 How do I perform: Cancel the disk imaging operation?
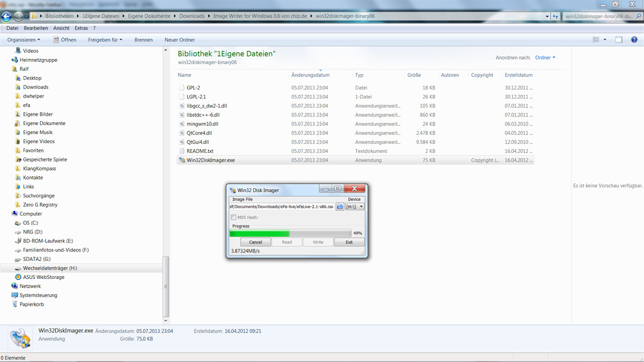coord(255,242)
